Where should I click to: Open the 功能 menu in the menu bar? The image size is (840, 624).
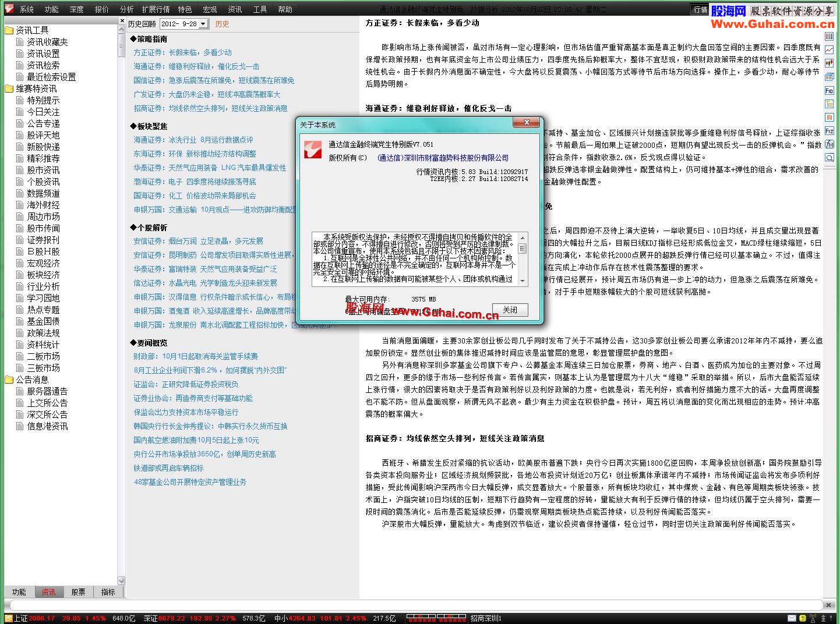coord(52,9)
